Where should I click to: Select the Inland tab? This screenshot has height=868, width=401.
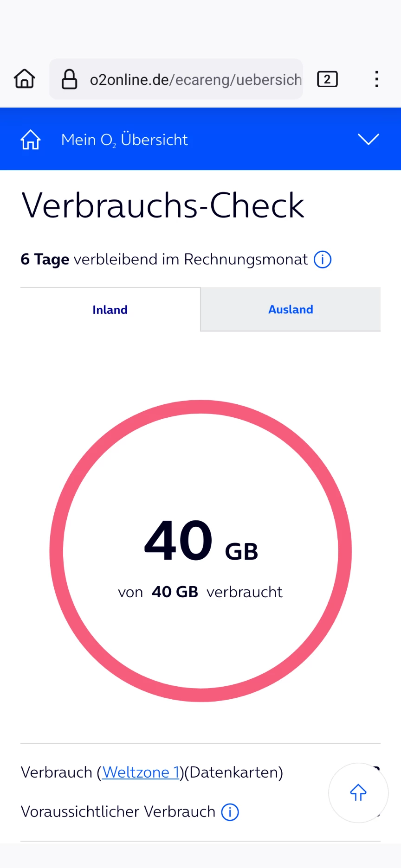110,310
